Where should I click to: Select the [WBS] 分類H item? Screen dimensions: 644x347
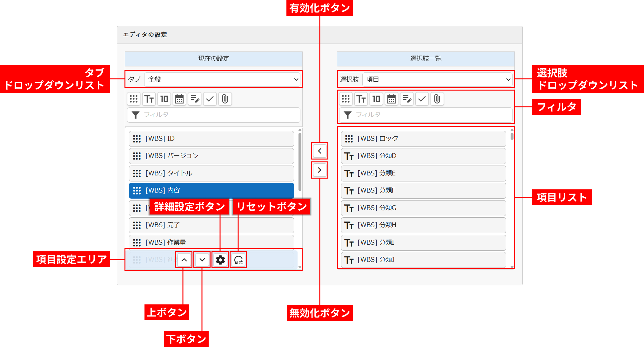[424, 225]
